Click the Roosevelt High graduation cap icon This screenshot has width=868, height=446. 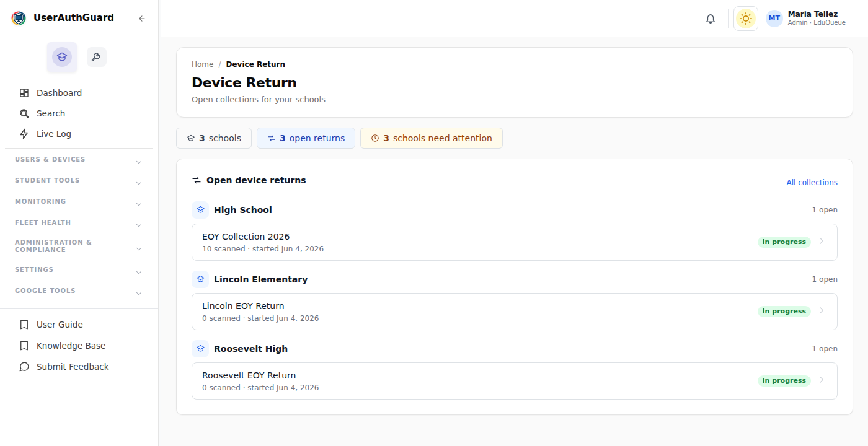coord(200,349)
